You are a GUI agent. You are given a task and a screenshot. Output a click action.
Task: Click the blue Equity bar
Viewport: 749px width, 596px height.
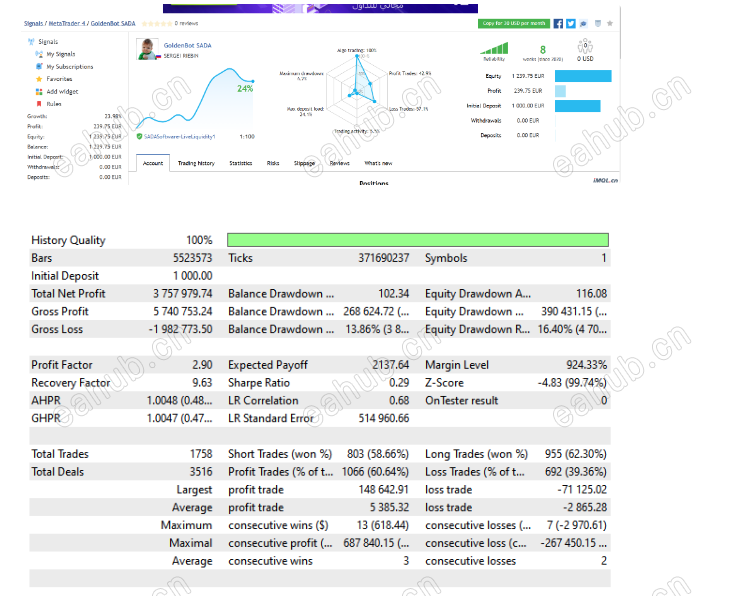tap(583, 76)
